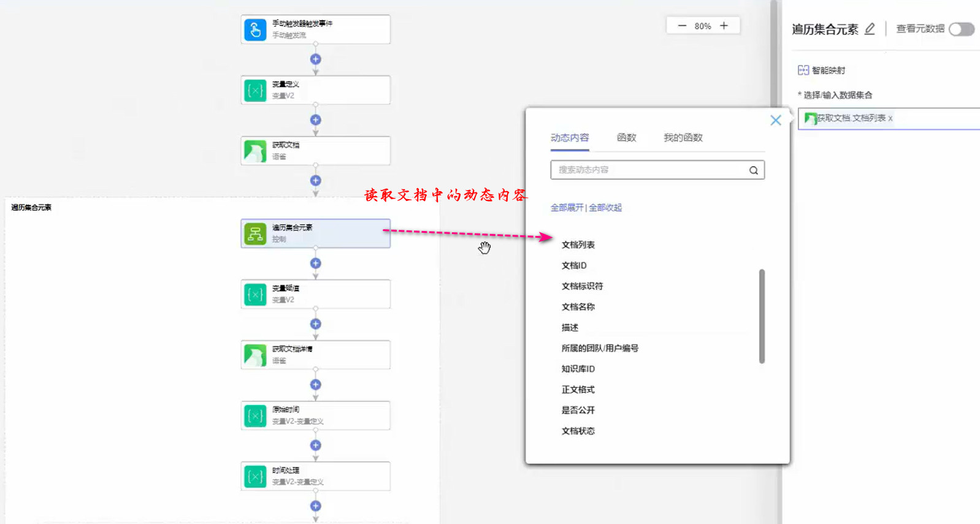The image size is (980, 524).
Task: Click the dynamic content list scrollbar
Action: tap(762, 316)
